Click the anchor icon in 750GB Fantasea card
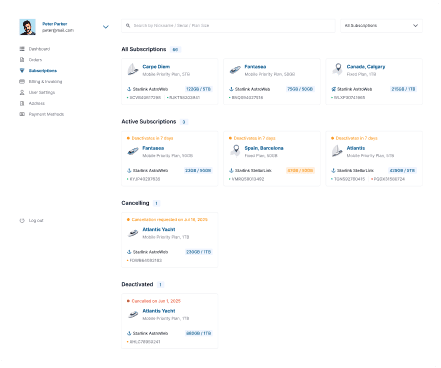Viewport: 441px width, 368px height. pyautogui.click(x=231, y=89)
